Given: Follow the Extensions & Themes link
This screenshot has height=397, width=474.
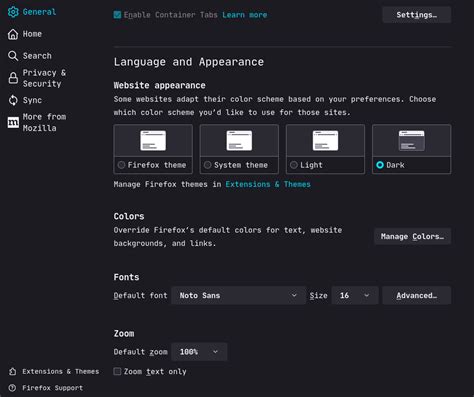Looking at the screenshot, I should pyautogui.click(x=268, y=184).
